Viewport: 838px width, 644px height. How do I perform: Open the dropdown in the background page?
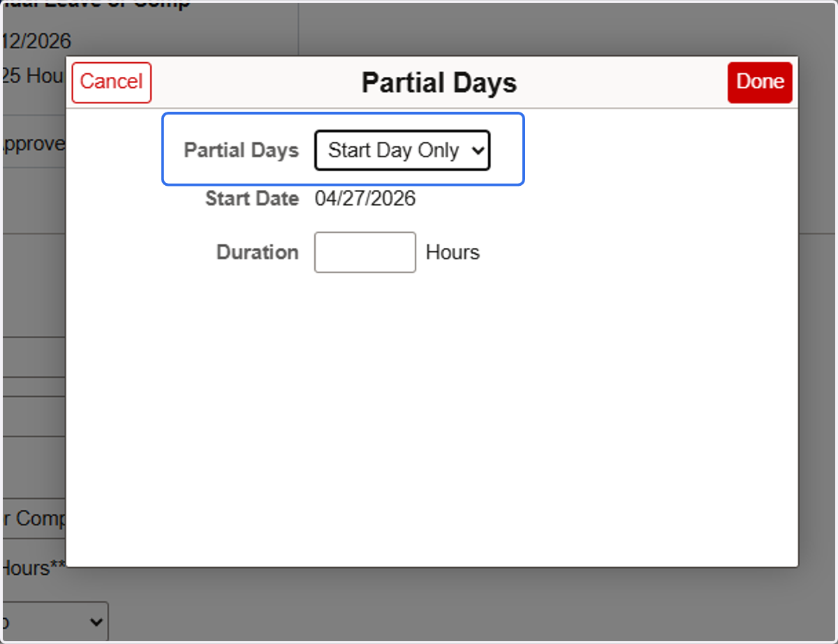54,622
